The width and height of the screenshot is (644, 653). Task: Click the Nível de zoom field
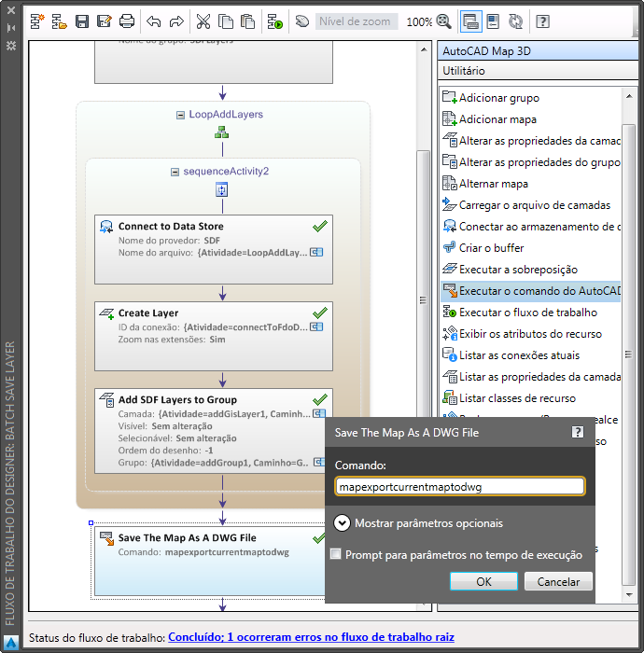357,21
